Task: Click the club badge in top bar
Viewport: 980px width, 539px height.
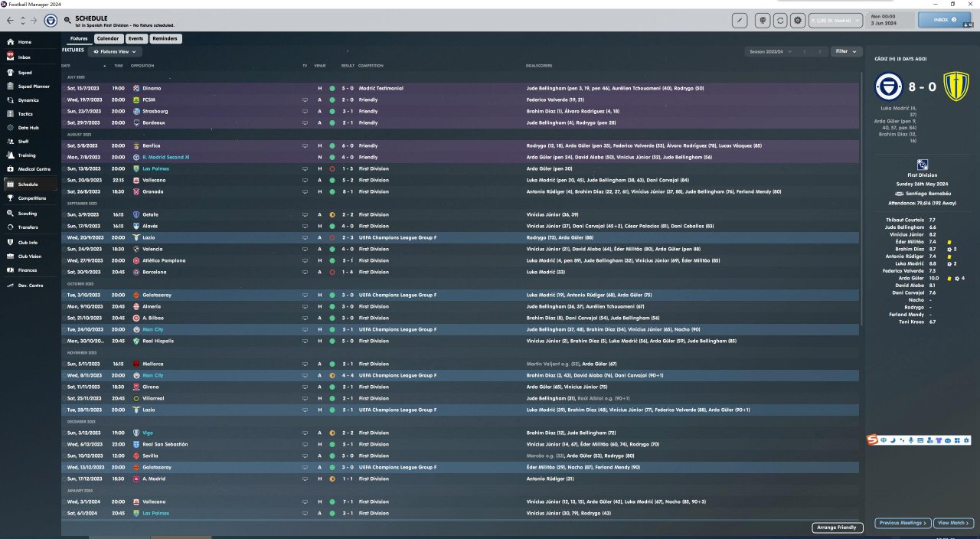Action: click(51, 20)
